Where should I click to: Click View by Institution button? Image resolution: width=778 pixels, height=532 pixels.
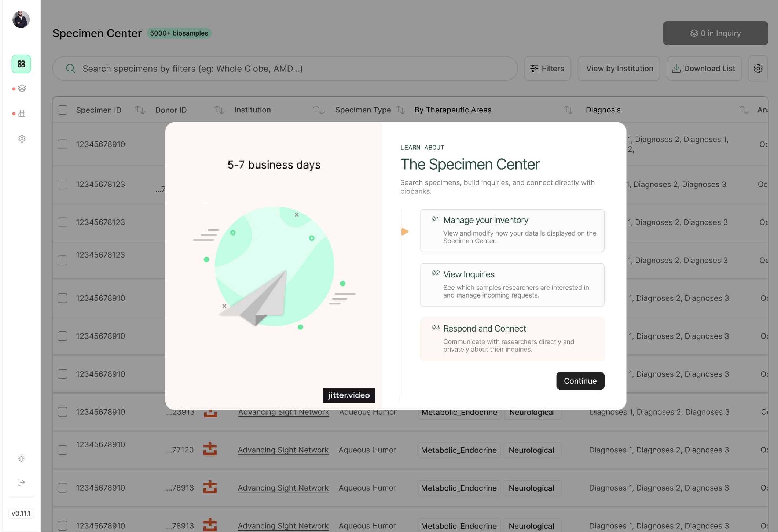(x=619, y=69)
